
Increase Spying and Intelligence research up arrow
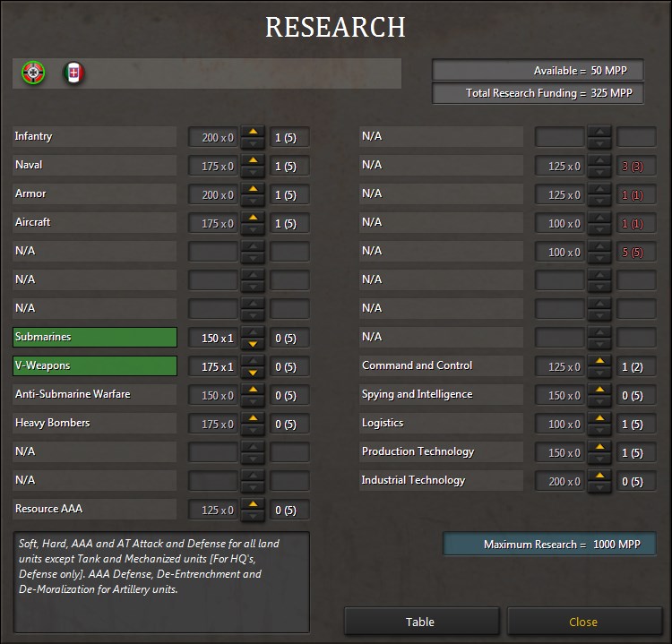pyautogui.click(x=600, y=390)
